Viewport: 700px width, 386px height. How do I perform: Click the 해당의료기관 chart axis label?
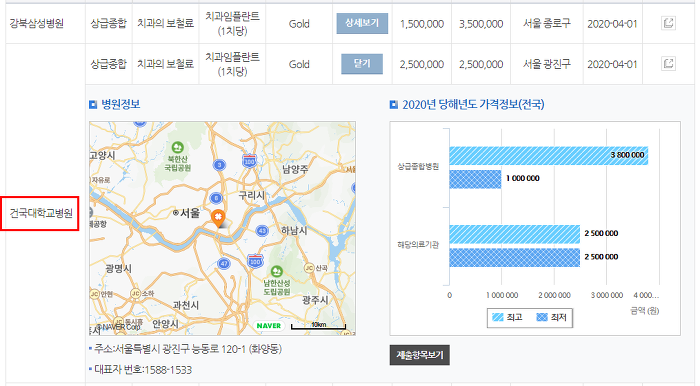tap(418, 245)
